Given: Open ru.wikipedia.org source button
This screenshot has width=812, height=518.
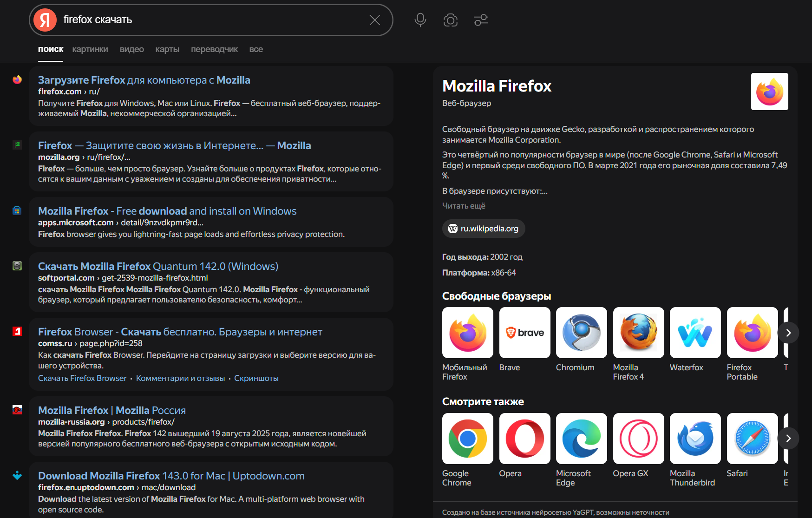Looking at the screenshot, I should (x=484, y=229).
